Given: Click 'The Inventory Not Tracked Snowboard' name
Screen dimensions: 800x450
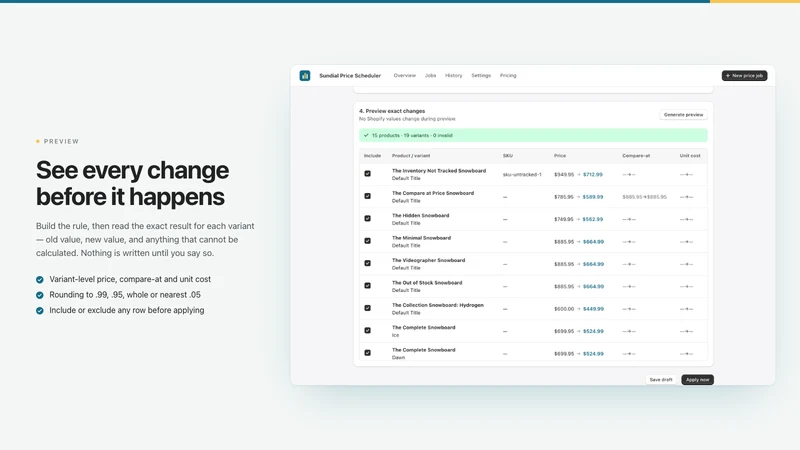Looking at the screenshot, I should (439, 171).
